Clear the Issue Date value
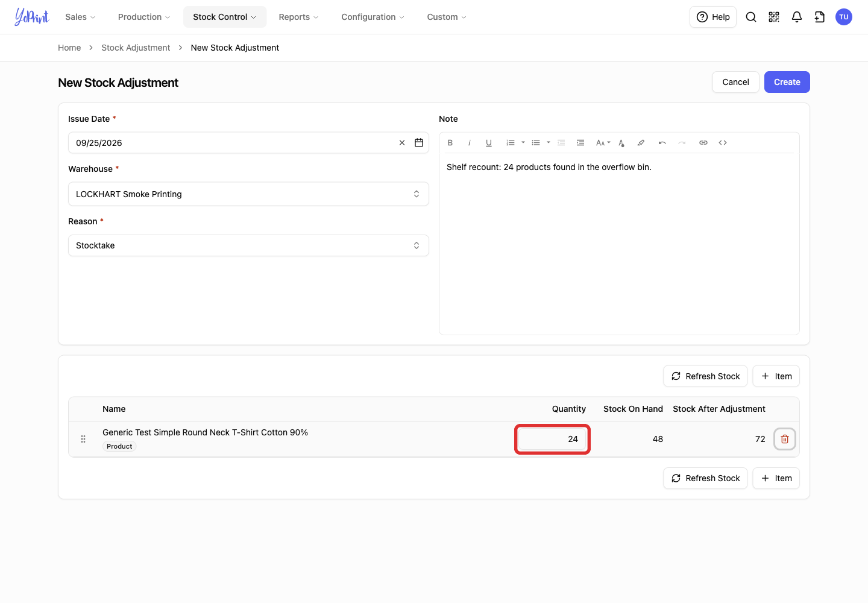Viewport: 868px width, 603px height. (x=402, y=143)
